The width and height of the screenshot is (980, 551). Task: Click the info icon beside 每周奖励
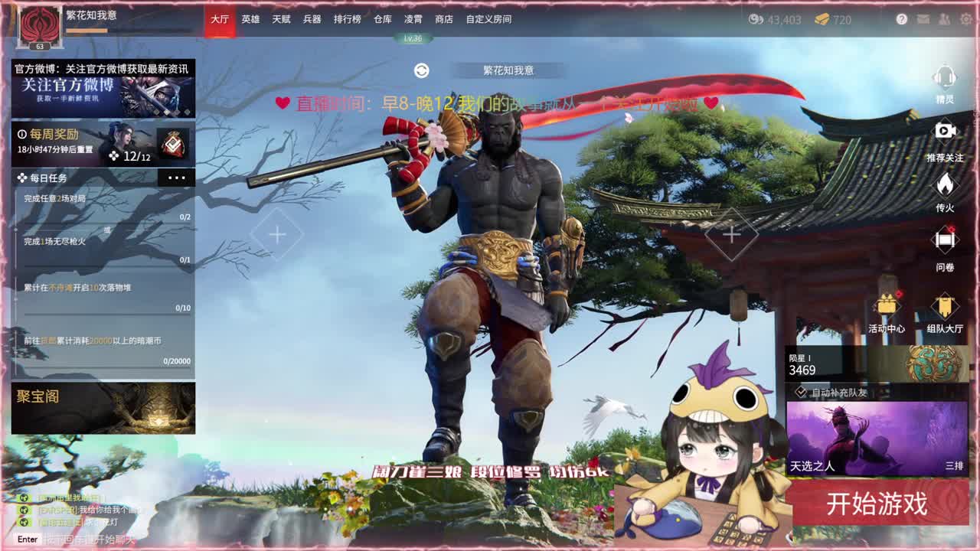tap(22, 134)
